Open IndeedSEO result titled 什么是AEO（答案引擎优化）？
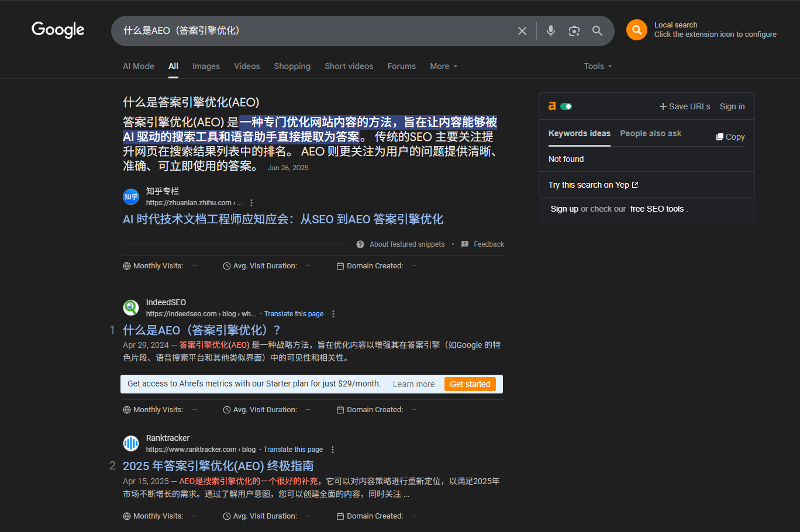This screenshot has height=532, width=800. tap(202, 330)
